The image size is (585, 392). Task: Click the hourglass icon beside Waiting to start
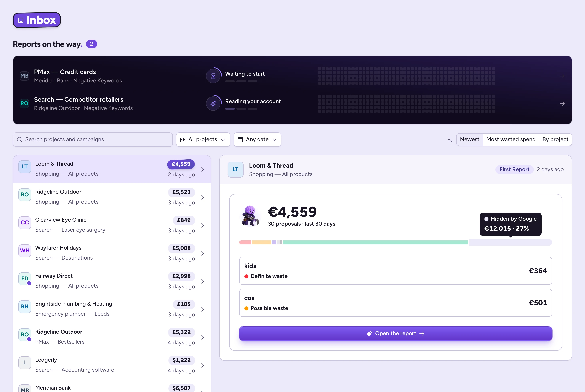213,76
